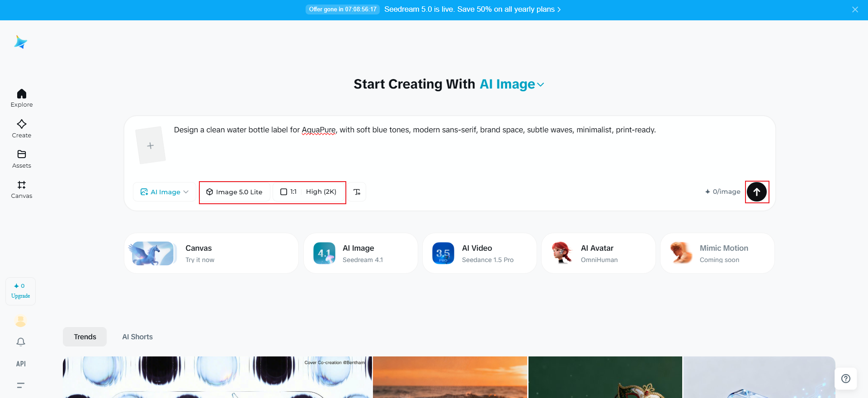The height and width of the screenshot is (398, 868).
Task: Open the AI Image Seedream 4.1 card
Action: click(360, 253)
